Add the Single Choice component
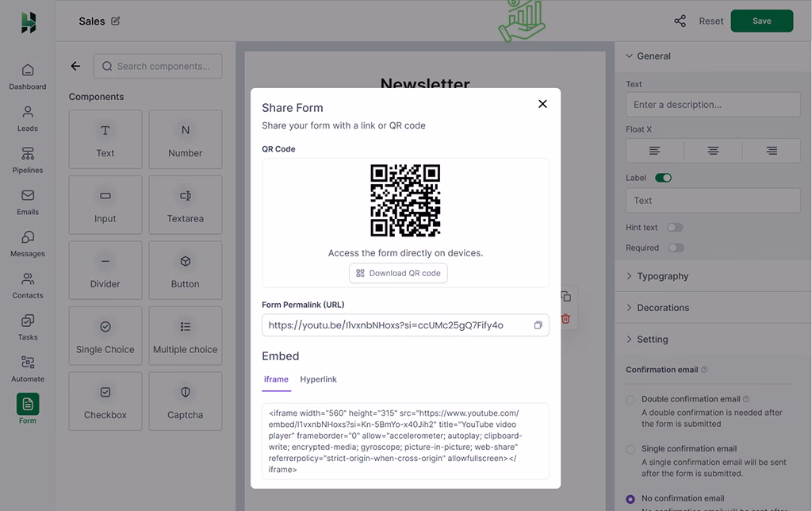812x511 pixels. pyautogui.click(x=105, y=336)
